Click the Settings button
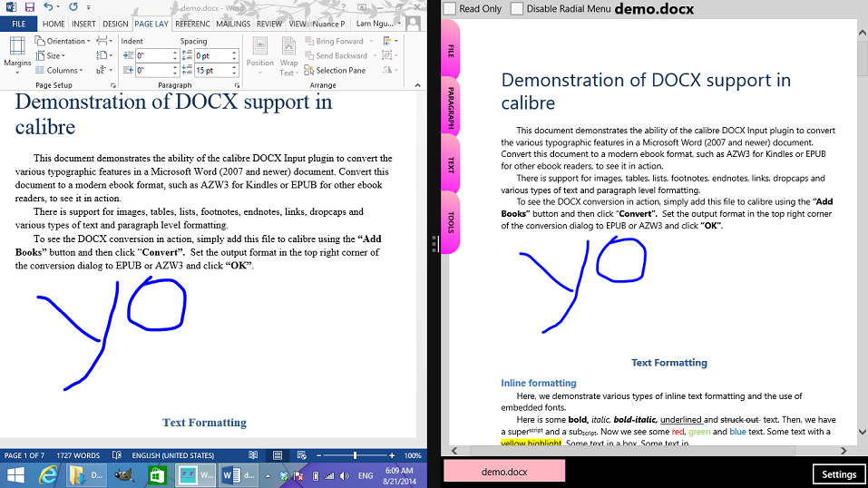Viewport: 868px width, 488px height. (x=839, y=474)
